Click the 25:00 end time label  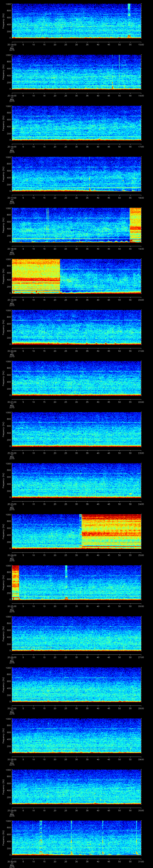141,555
